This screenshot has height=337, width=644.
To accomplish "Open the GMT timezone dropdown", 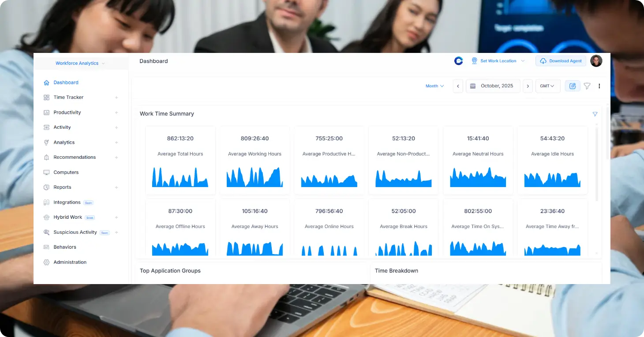I will pyautogui.click(x=547, y=86).
